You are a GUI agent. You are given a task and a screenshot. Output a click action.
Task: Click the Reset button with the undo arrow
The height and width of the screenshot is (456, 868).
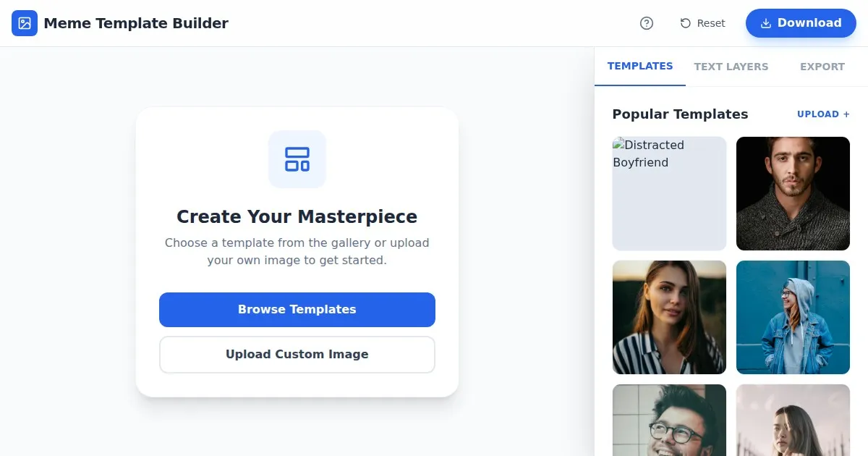[702, 23]
